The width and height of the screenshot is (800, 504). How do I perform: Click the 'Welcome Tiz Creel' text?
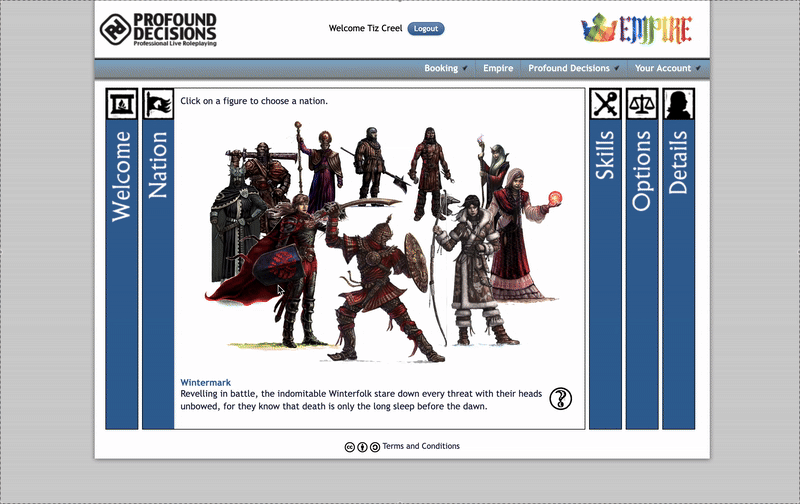pyautogui.click(x=365, y=29)
